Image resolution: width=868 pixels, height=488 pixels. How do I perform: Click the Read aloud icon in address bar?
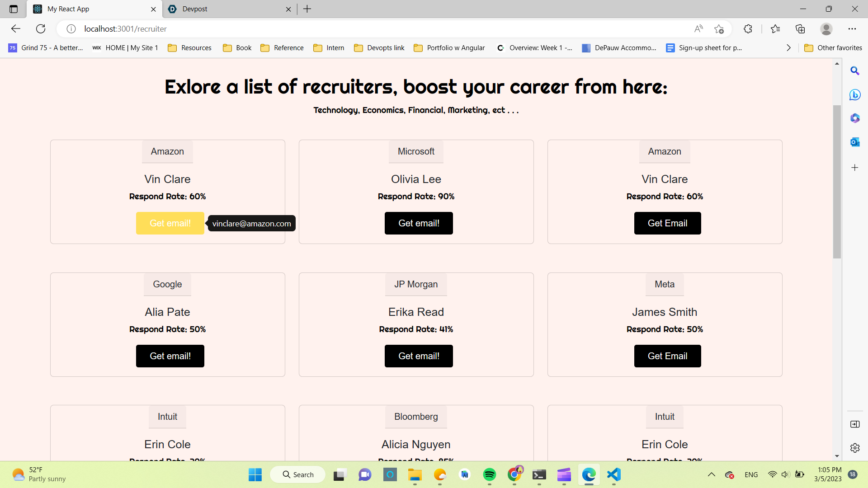click(x=698, y=29)
